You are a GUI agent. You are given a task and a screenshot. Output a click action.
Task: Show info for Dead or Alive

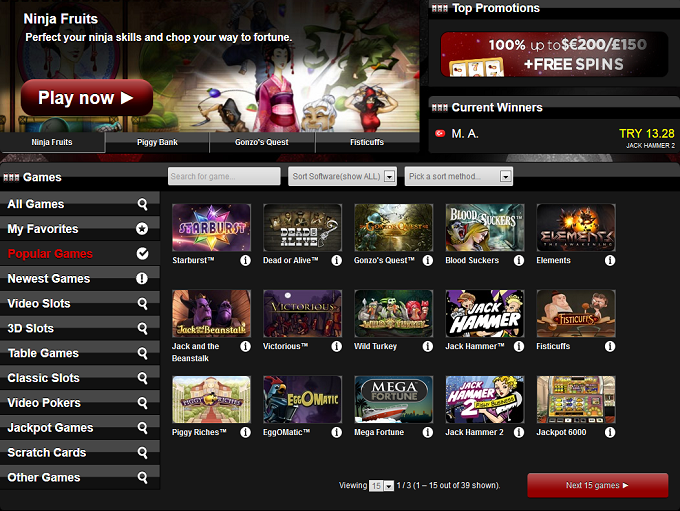pos(337,260)
